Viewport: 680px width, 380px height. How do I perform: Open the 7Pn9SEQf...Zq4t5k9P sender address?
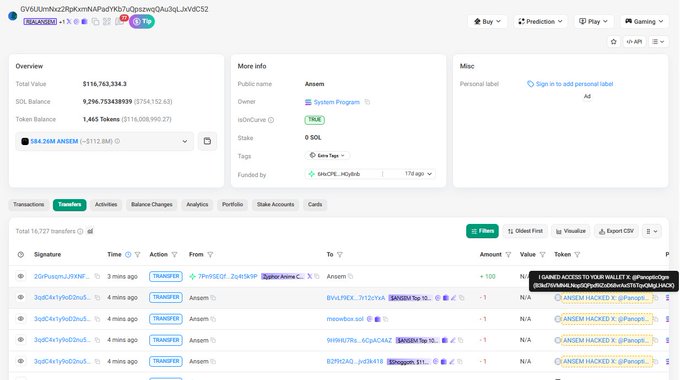(227, 276)
